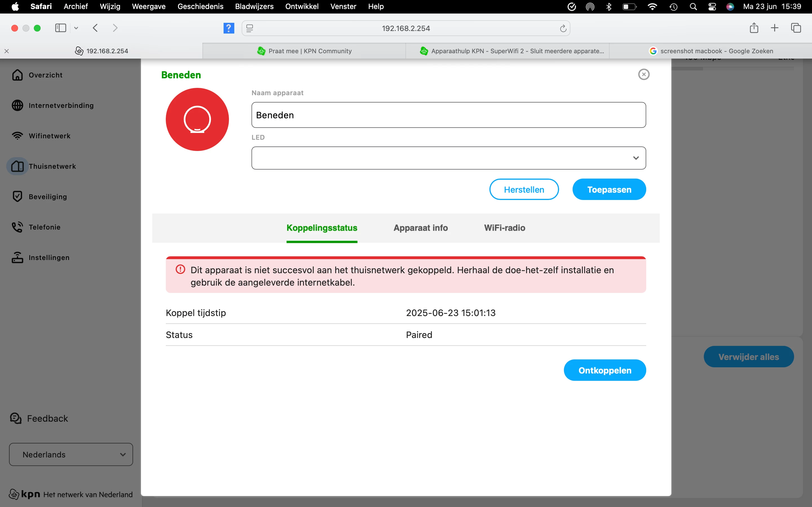812x507 pixels.
Task: Close the Beneden dialog with X icon
Action: (x=644, y=74)
